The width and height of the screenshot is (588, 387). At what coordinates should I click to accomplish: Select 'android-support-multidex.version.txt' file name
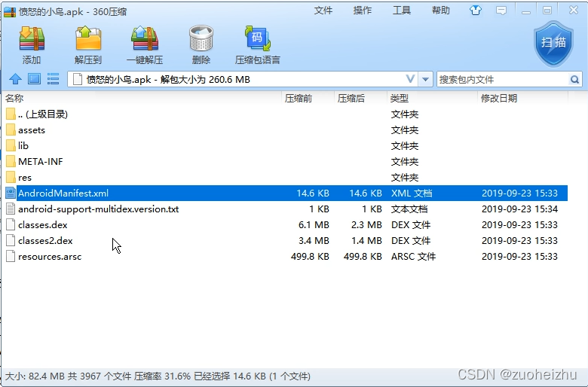coord(98,209)
